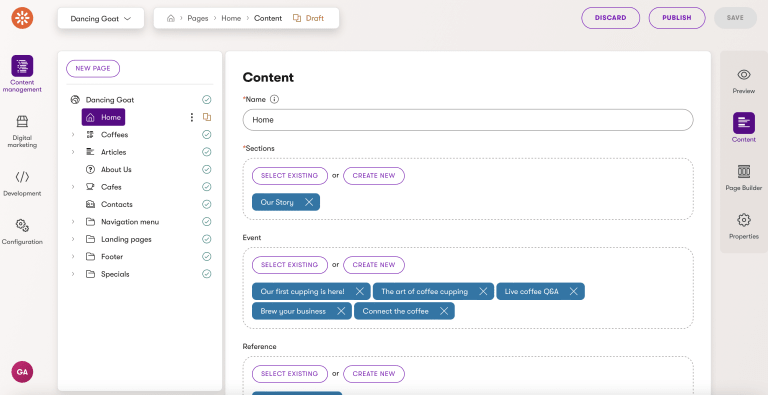Select the Coffees tree item
Viewport: 768px width, 395px height.
114,135
